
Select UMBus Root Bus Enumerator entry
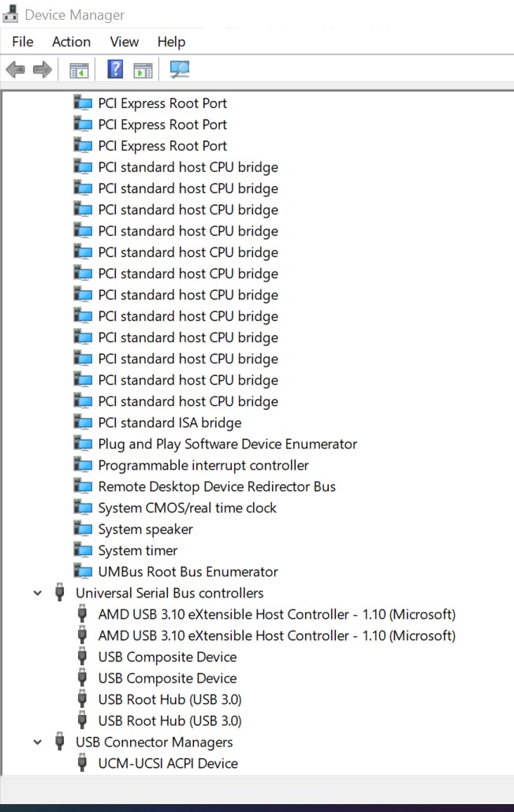tap(188, 572)
